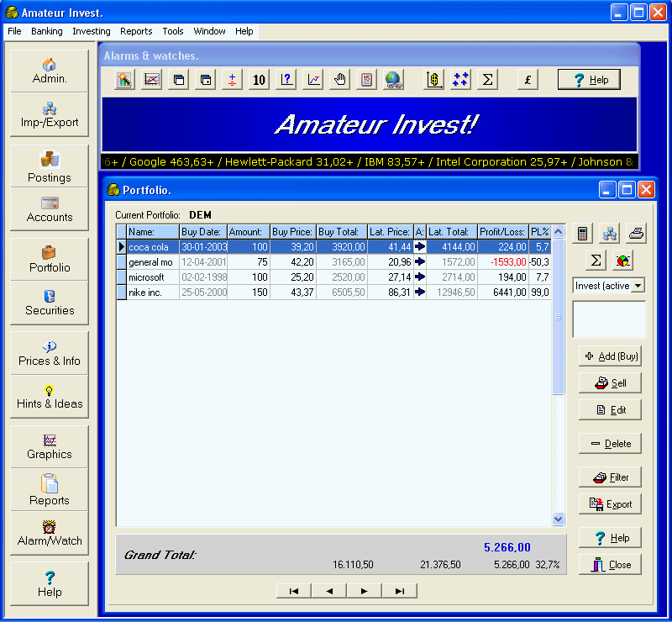Click the Sell button

point(610,382)
